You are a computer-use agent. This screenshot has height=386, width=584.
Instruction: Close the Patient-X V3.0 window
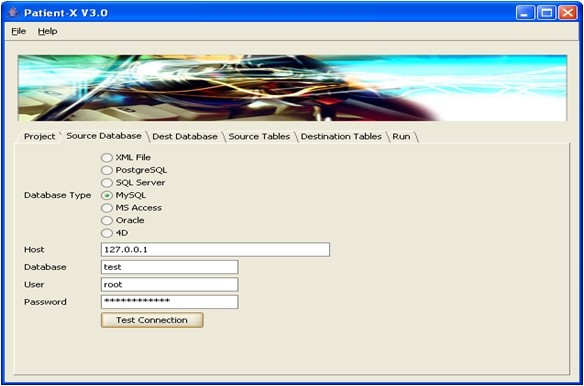click(568, 13)
